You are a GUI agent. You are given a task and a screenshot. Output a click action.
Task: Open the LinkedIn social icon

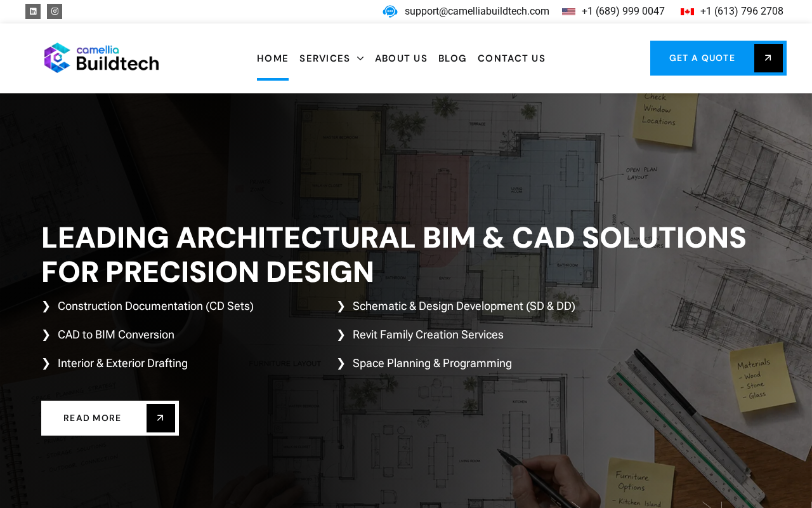(33, 11)
